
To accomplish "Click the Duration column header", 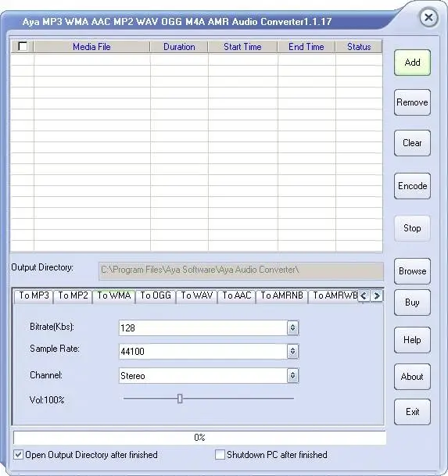I will (179, 47).
